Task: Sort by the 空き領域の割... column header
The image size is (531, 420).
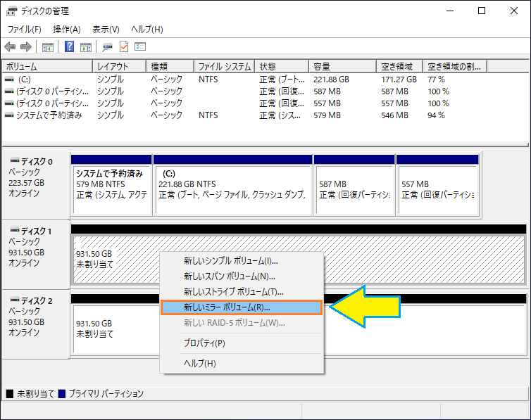Action: tap(455, 66)
